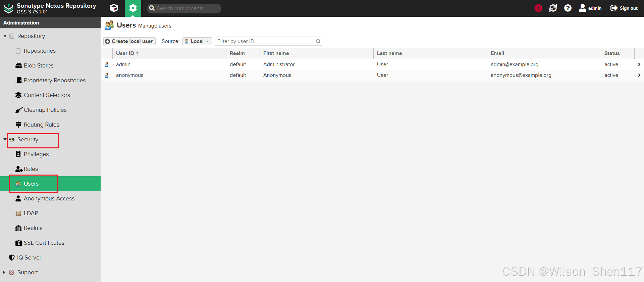Screen dimensions: 644x282
Task: Open Roles in the sidebar
Action: [x=31, y=169]
